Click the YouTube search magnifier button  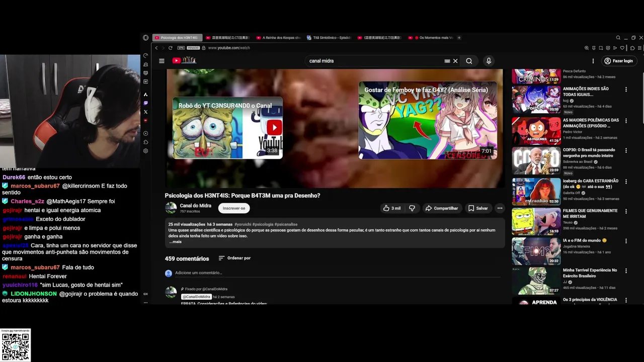tap(469, 61)
